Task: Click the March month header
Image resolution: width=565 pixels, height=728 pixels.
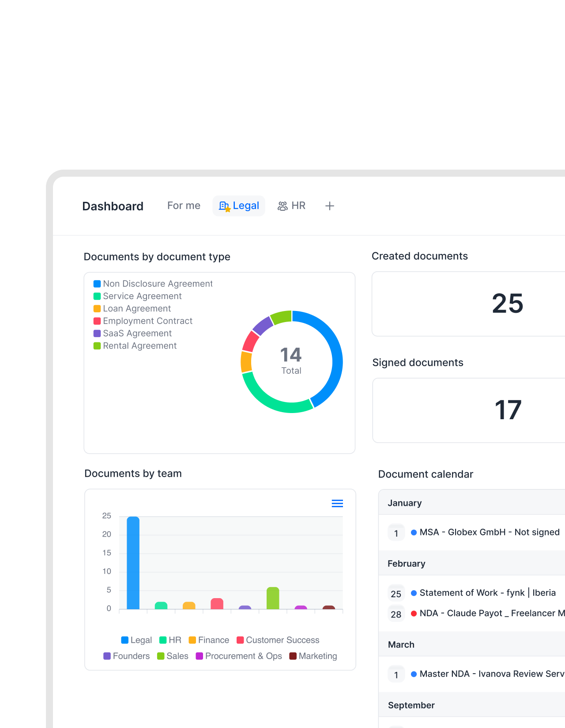Action: [x=472, y=644]
